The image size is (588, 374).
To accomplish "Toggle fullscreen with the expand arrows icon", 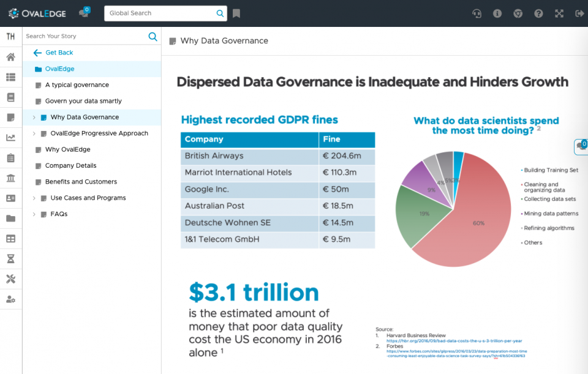I will point(559,13).
